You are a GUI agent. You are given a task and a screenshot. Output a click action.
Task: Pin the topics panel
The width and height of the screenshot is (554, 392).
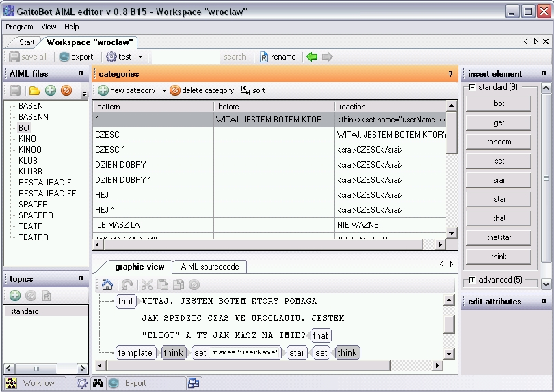(x=81, y=279)
